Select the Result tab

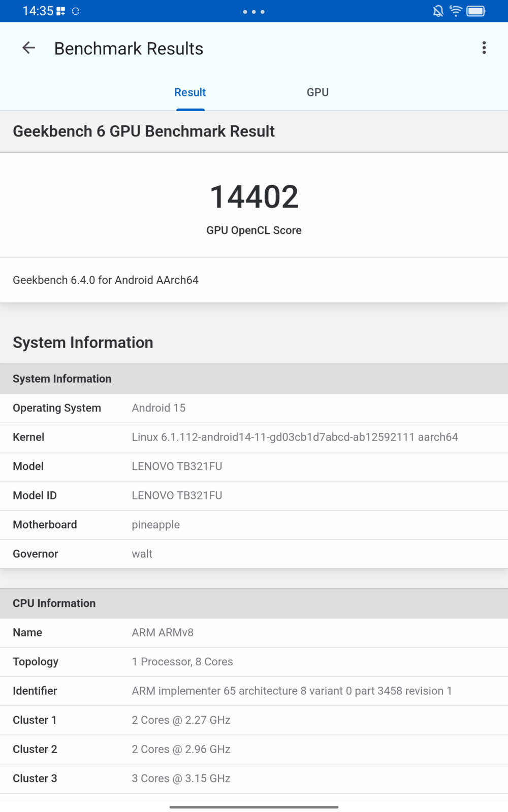[190, 92]
